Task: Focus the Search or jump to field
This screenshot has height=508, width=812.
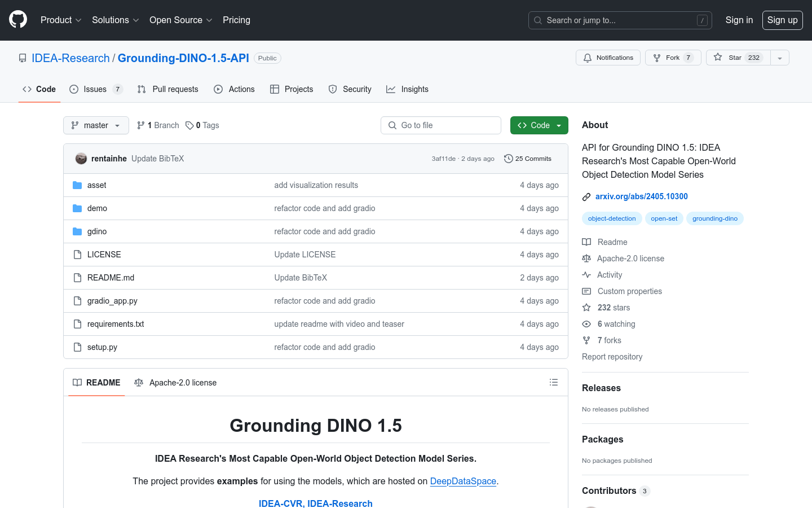Action: coord(620,20)
